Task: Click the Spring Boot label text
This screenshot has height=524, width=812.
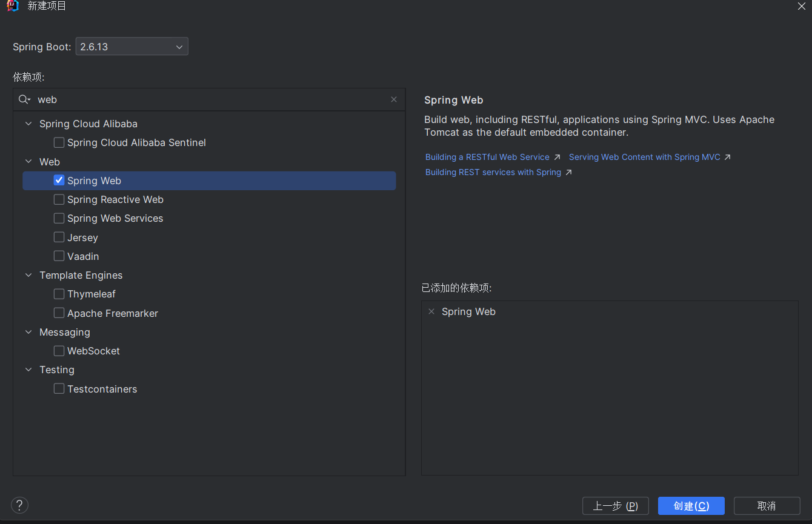Action: point(42,47)
